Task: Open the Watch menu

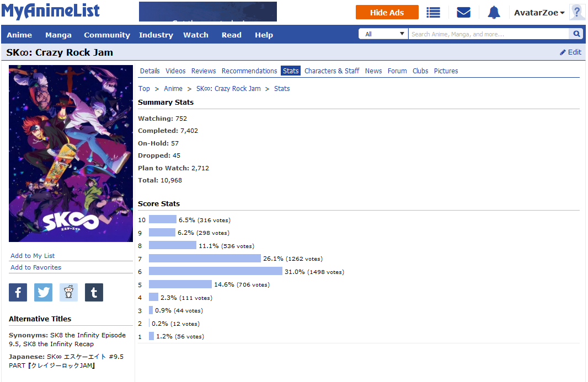Action: tap(196, 35)
